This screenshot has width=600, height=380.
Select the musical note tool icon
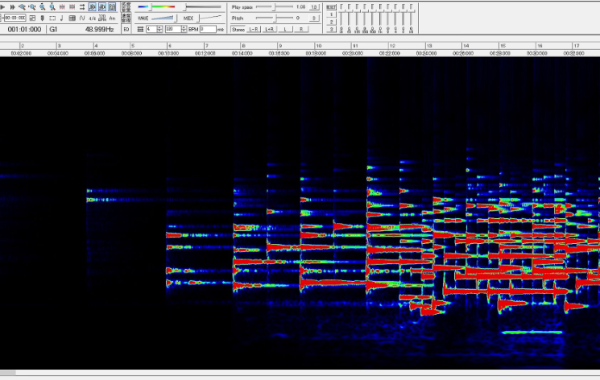point(62,18)
